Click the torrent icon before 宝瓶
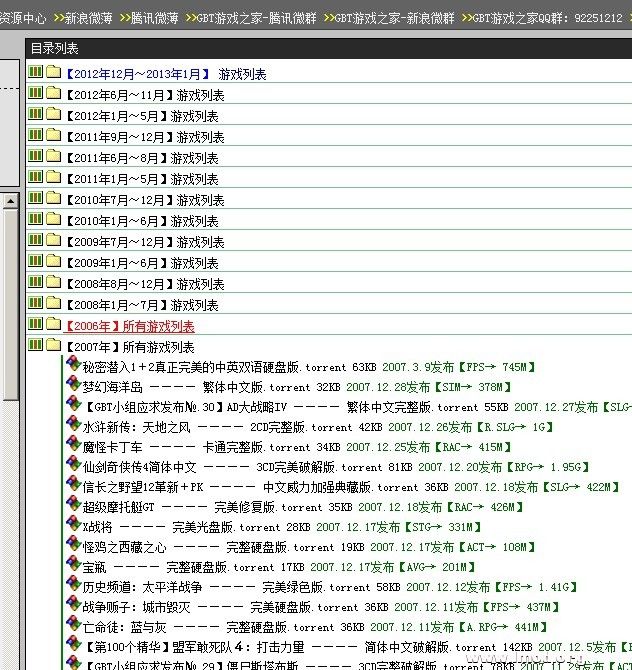 click(x=73, y=565)
